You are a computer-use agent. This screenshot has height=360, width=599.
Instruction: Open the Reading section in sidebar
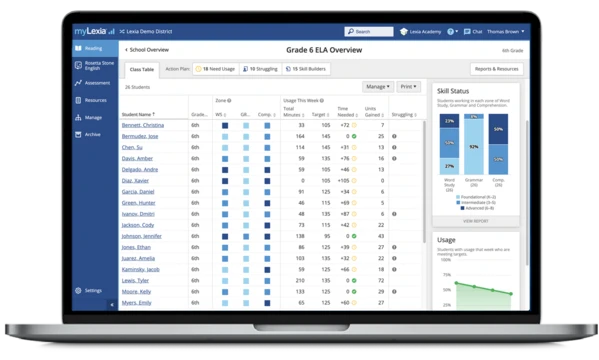pyautogui.click(x=95, y=49)
